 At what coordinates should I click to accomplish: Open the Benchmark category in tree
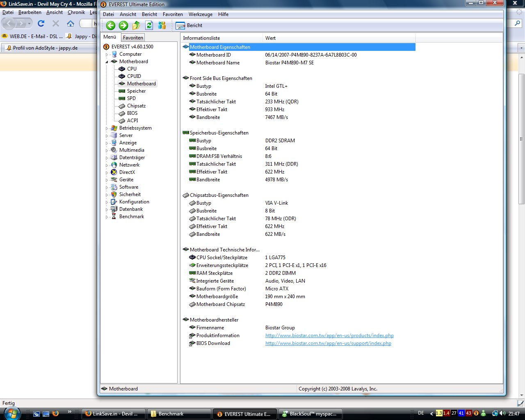[x=132, y=217]
